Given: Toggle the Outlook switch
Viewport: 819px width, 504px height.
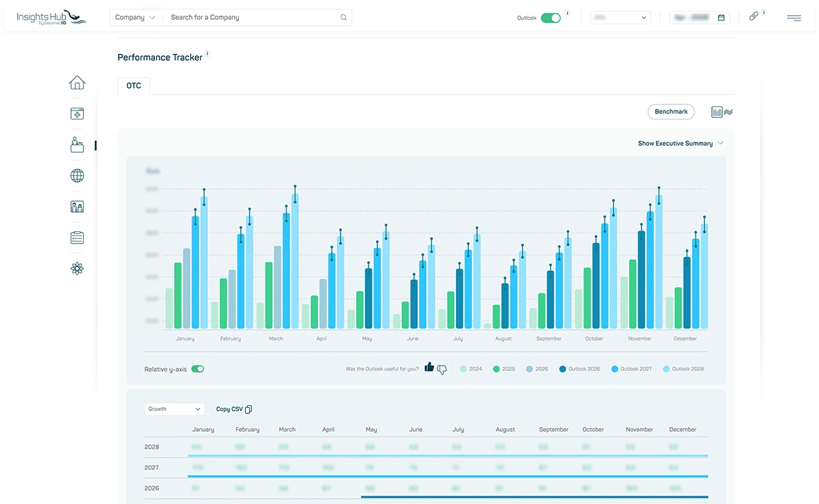Looking at the screenshot, I should (551, 18).
